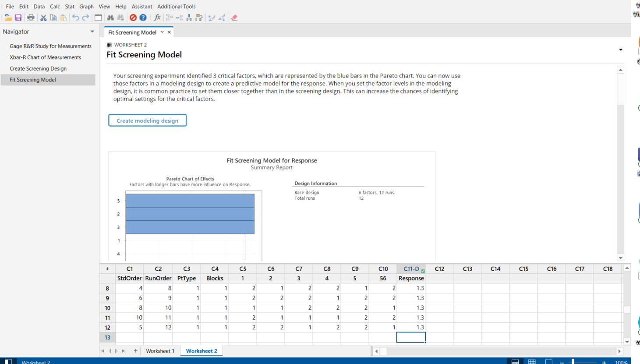The height and width of the screenshot is (364, 640).
Task: Click the Create modeling design button
Action: click(147, 120)
